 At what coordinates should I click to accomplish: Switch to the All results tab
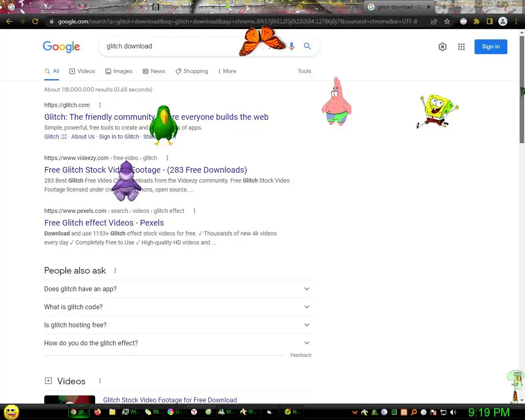click(x=52, y=71)
